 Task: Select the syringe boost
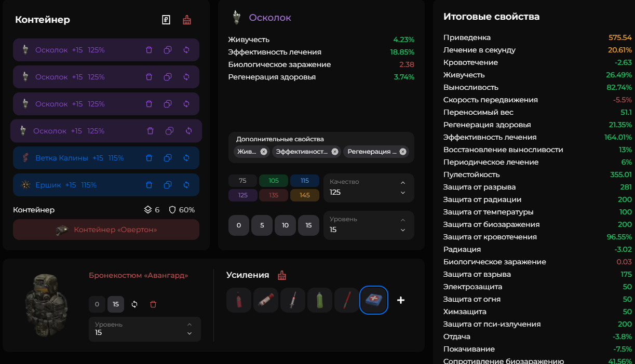293,300
